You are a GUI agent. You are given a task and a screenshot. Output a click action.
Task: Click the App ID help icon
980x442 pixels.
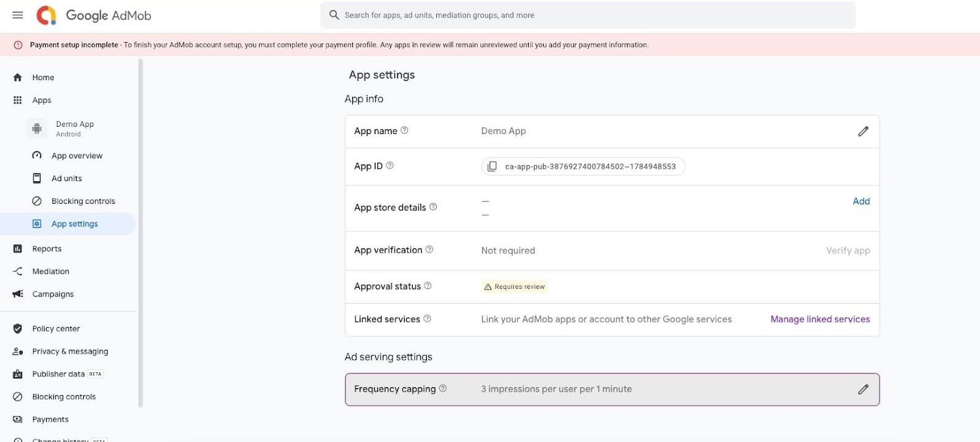point(390,165)
